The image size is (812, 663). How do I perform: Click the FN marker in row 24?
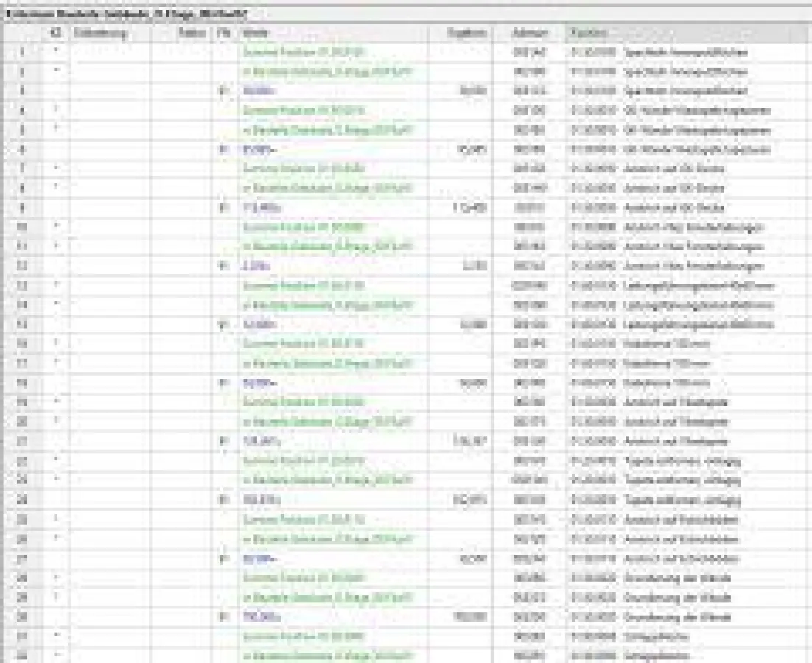point(224,500)
